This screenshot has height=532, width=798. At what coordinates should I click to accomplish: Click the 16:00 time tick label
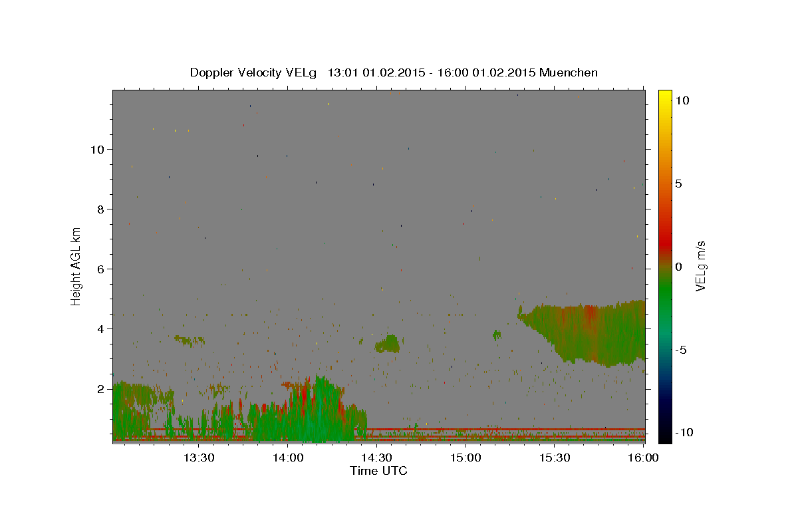pyautogui.click(x=644, y=458)
